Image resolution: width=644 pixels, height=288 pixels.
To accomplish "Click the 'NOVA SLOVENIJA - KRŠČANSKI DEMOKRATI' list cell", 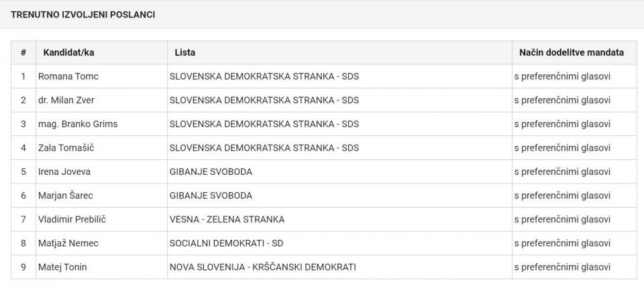I will (x=263, y=267).
